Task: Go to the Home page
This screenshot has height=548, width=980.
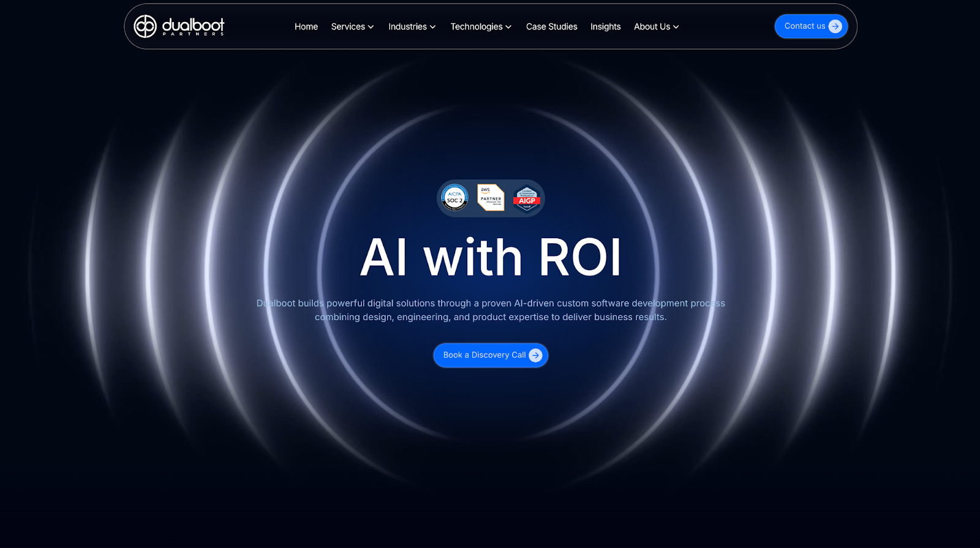Action: coord(306,26)
